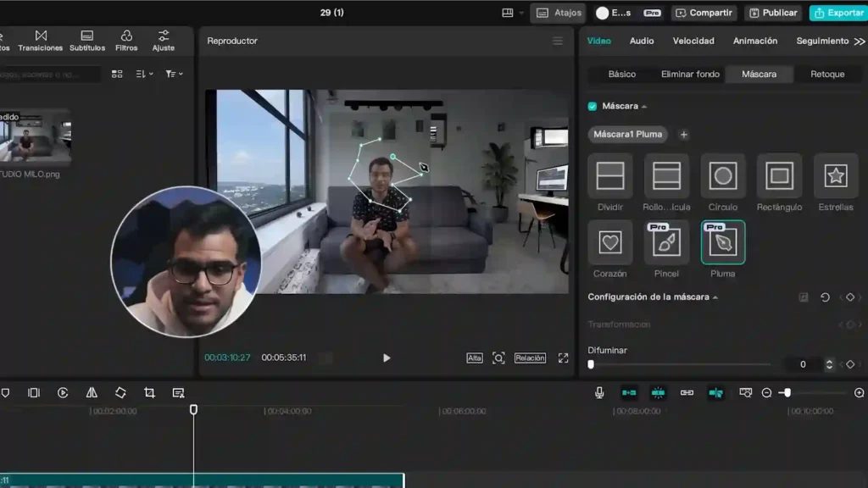The image size is (868, 488).
Task: Click the mirror flip icon above the timeline
Action: coord(92,392)
